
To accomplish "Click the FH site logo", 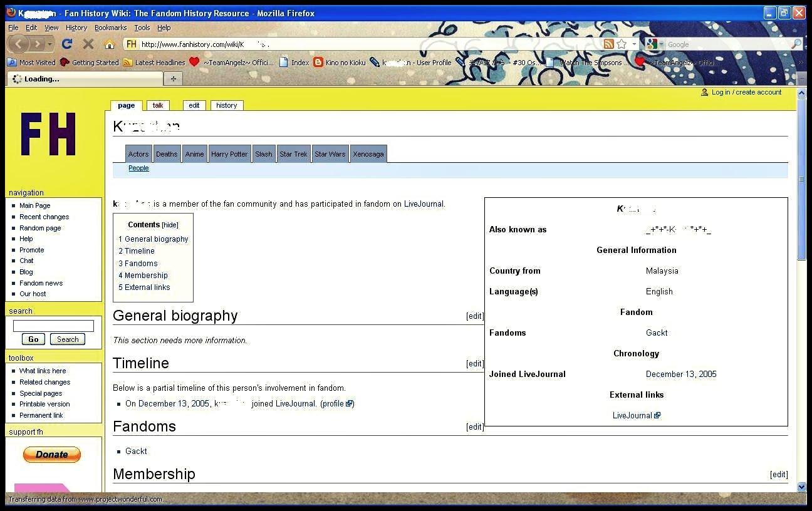I will tap(48, 134).
